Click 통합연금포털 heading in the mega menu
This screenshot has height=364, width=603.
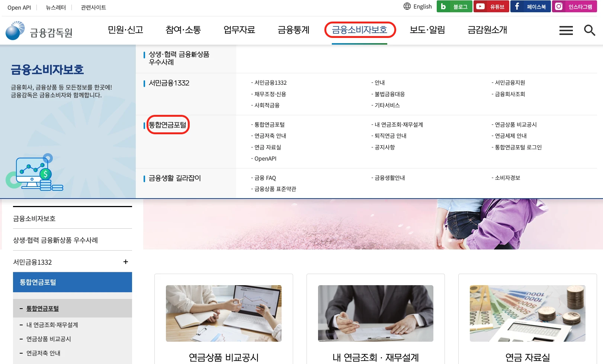tap(167, 125)
